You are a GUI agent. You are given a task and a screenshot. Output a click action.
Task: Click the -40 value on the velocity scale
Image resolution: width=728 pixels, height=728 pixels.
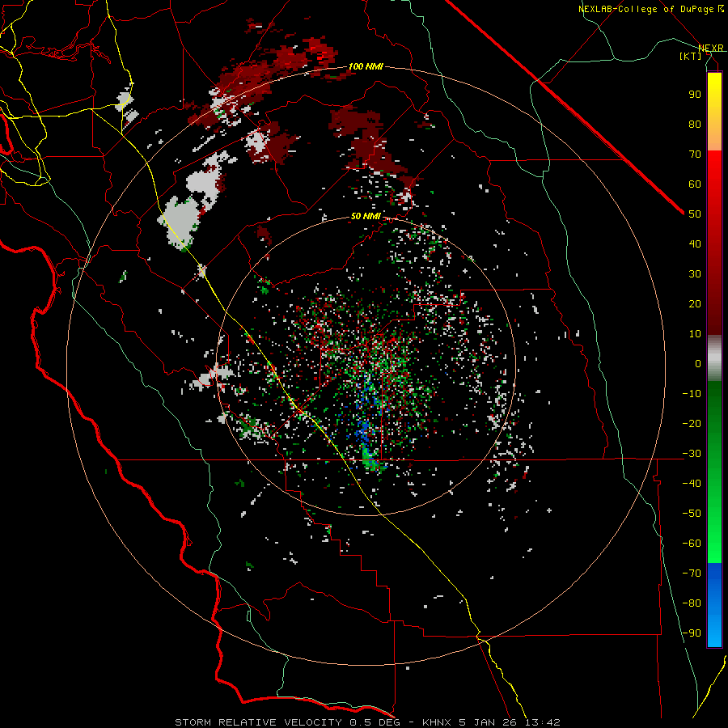692,484
